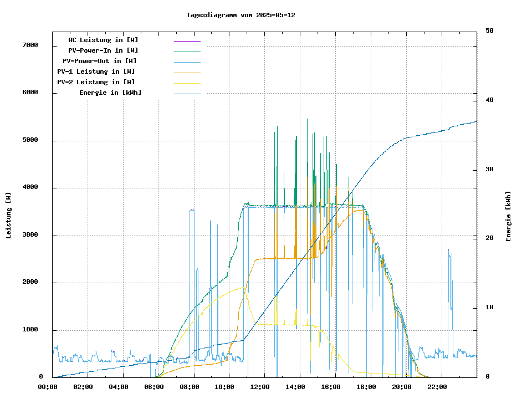The image size is (532, 399).
Task: Click the vertical Leistung [W] axis title
Action: tap(9, 216)
